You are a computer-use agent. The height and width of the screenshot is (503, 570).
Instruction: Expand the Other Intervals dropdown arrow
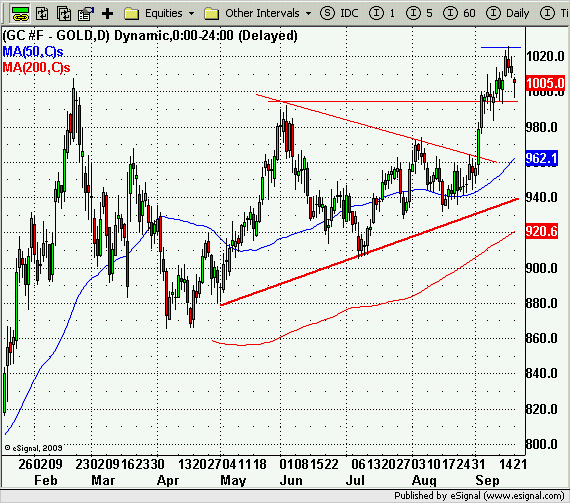pos(308,14)
